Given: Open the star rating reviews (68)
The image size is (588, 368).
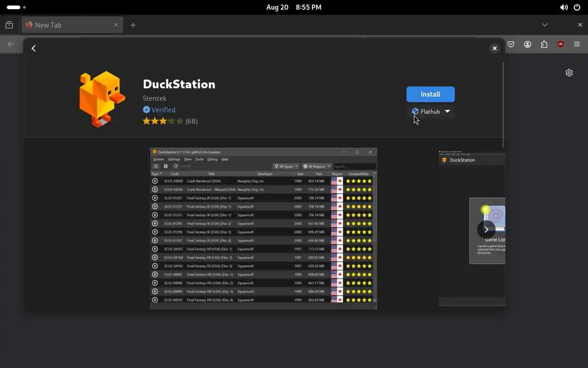Looking at the screenshot, I should point(170,121).
